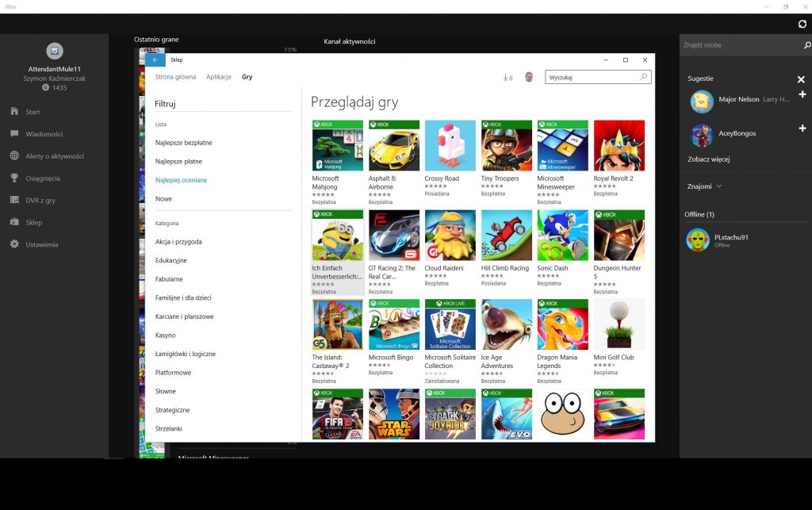Open the Microsoft Minesweeper game tile
Image resolution: width=812 pixels, height=510 pixels.
click(x=562, y=145)
